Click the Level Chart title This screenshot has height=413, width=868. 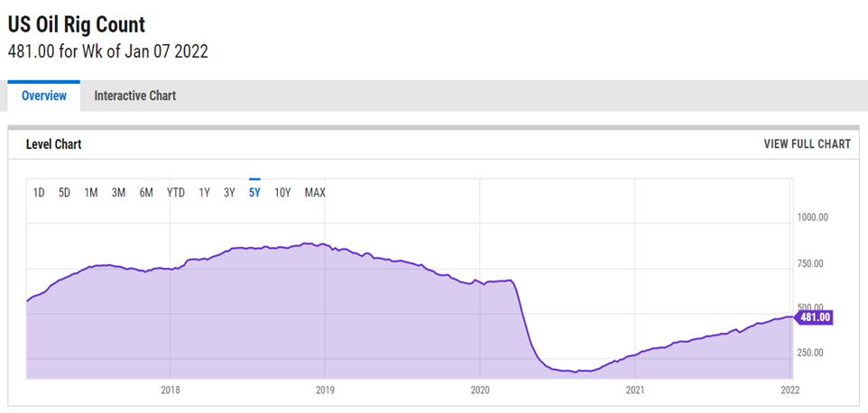[54, 145]
